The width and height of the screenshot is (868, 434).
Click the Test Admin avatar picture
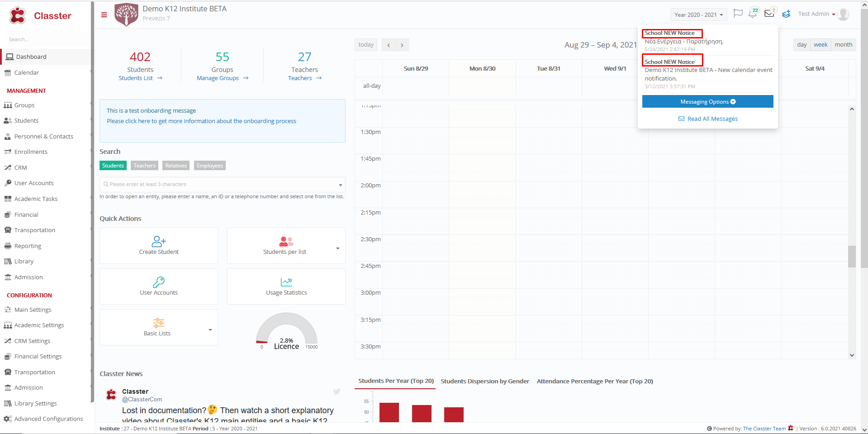pyautogui.click(x=843, y=14)
